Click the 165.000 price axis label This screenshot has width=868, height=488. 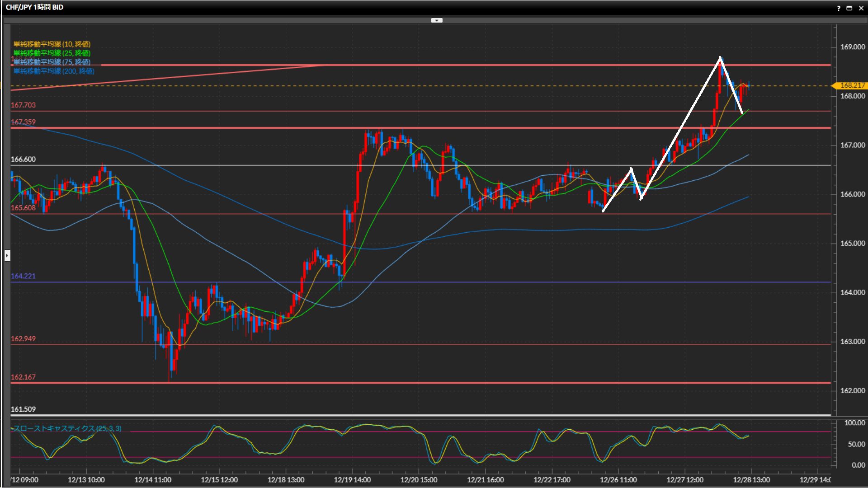[x=852, y=243]
